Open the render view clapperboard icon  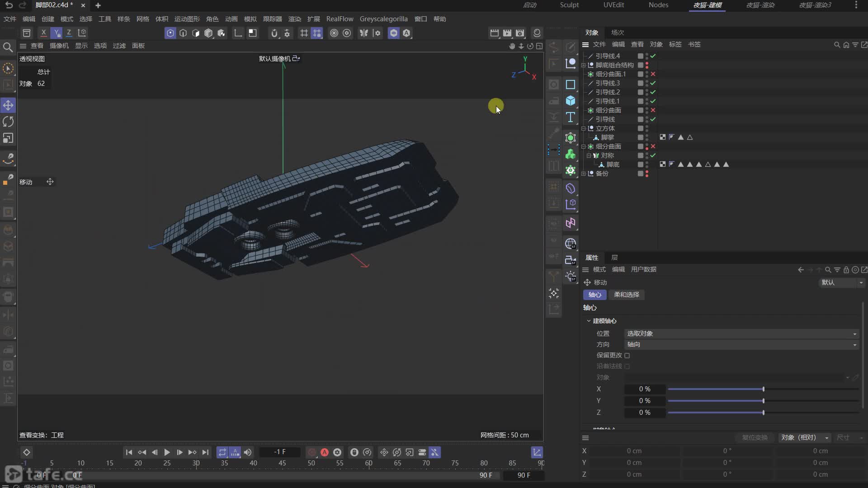click(495, 33)
